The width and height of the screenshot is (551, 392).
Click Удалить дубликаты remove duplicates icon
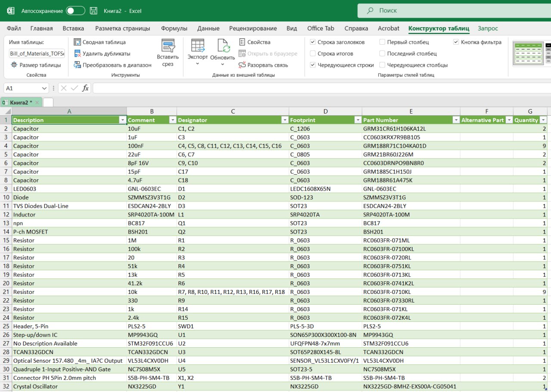77,54
